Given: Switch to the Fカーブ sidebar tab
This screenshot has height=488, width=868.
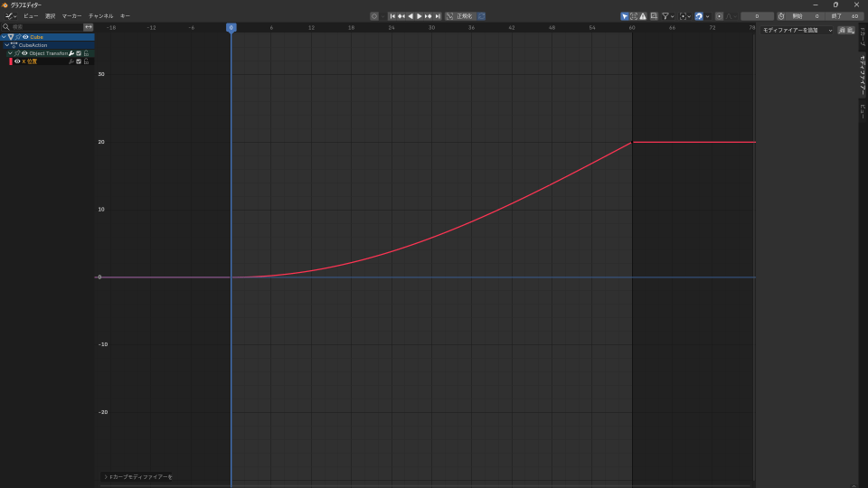Looking at the screenshot, I should click(862, 40).
